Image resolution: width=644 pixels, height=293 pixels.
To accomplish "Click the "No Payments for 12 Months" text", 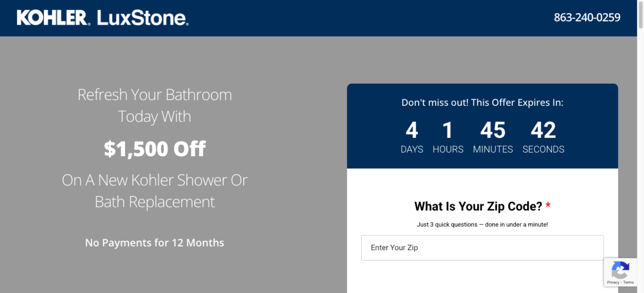I will pyautogui.click(x=155, y=243).
